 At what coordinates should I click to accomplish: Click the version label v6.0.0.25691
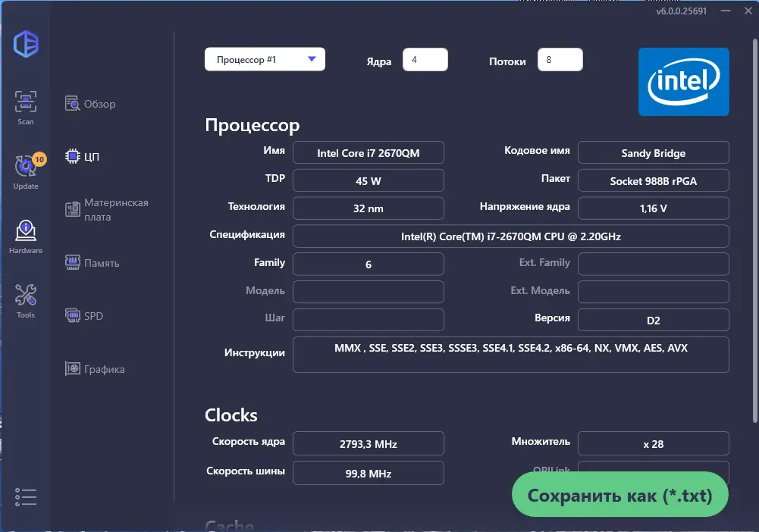coord(681,11)
